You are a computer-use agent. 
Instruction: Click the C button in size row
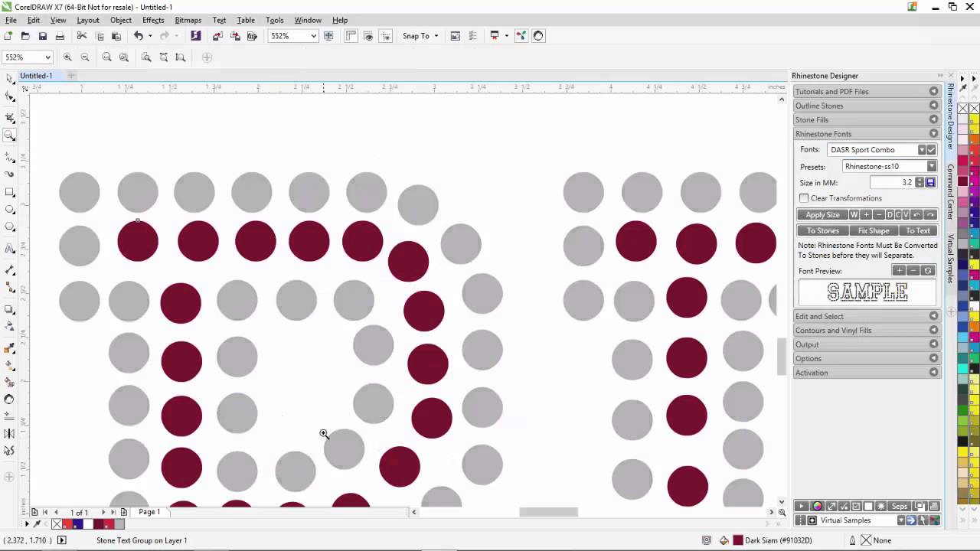897,215
